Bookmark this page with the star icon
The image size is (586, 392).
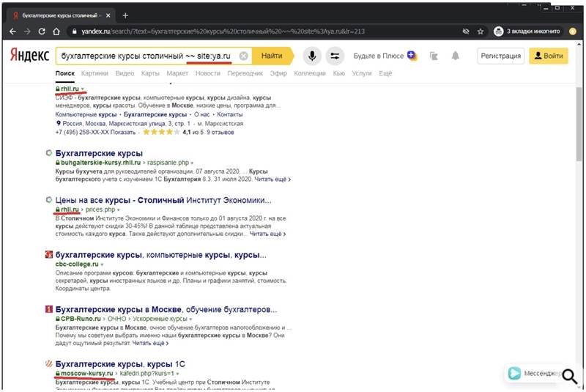tap(481, 32)
